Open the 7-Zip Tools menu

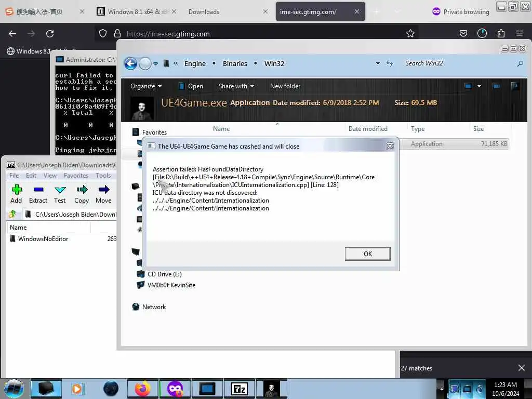(103, 176)
